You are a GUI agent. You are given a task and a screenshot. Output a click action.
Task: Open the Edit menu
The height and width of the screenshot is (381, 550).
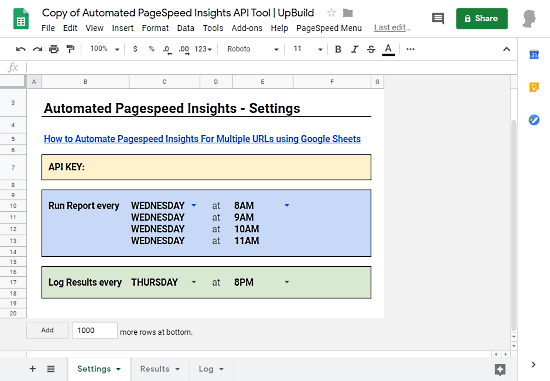pyautogui.click(x=70, y=28)
